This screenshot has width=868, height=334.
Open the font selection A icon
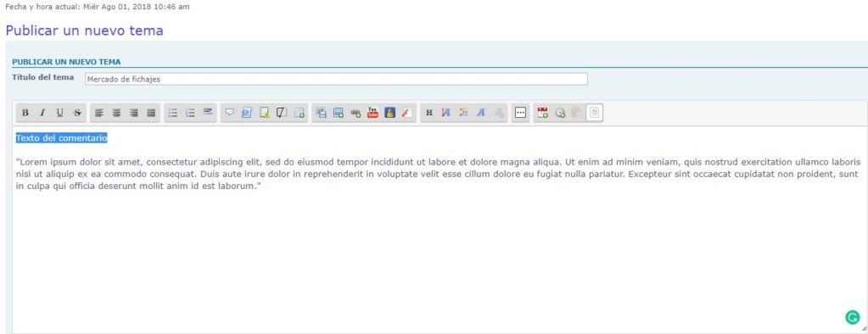(x=481, y=113)
